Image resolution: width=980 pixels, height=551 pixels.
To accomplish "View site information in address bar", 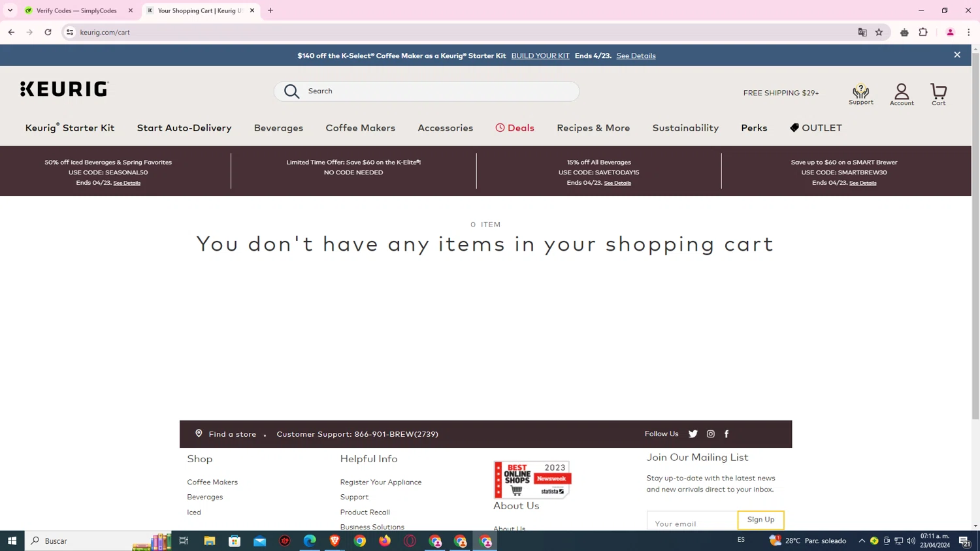I will pos(70,32).
